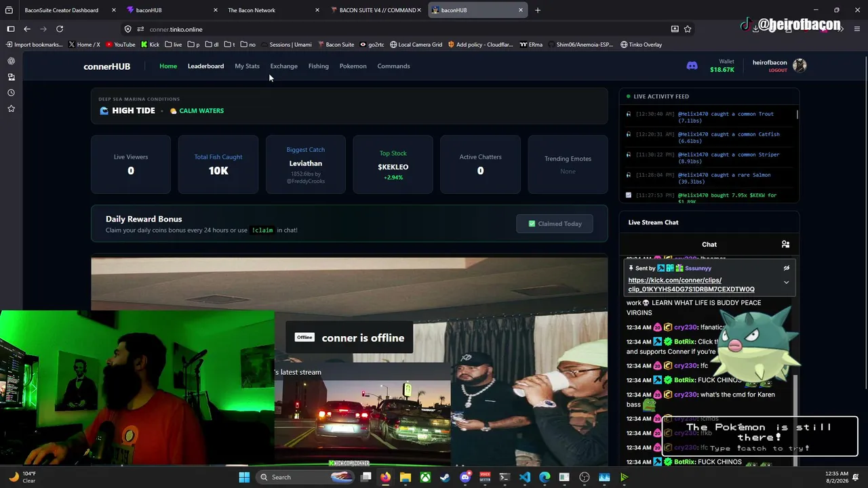This screenshot has width=868, height=488.
Task: Click the Biggest Catch Leviathan card
Action: (x=306, y=165)
